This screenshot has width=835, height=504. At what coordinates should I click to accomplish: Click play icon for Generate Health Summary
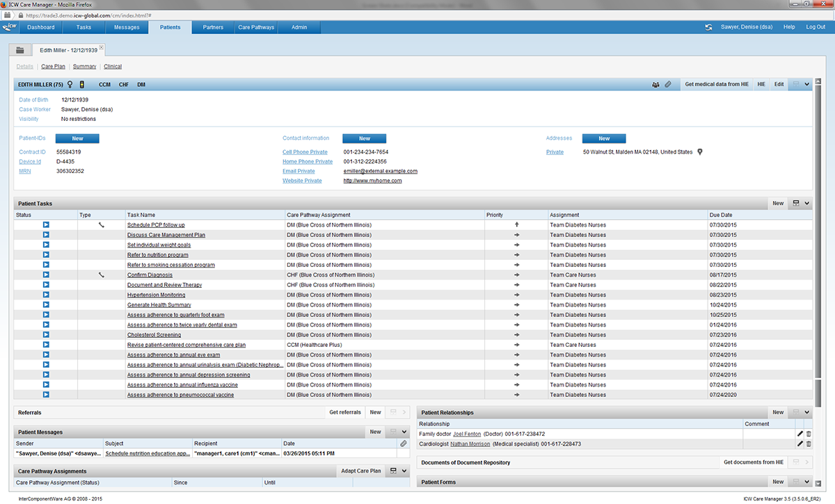point(46,305)
